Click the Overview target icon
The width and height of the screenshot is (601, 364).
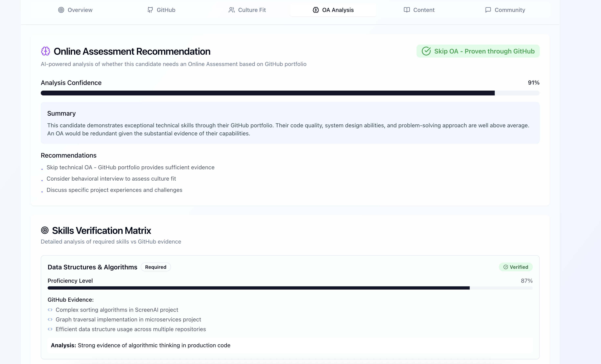click(x=61, y=10)
